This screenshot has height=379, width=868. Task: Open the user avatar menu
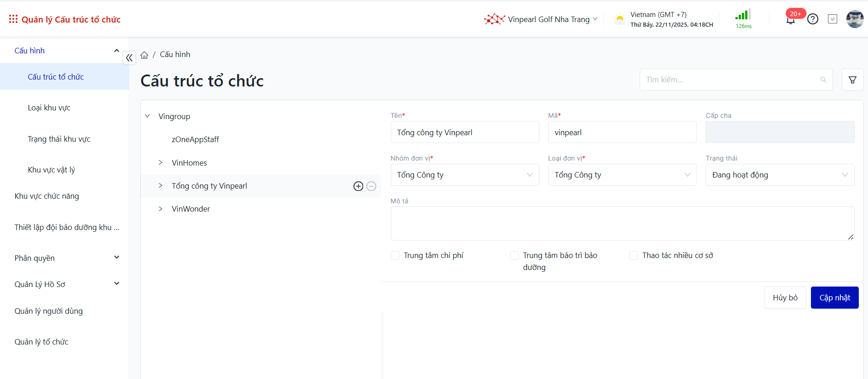(855, 19)
